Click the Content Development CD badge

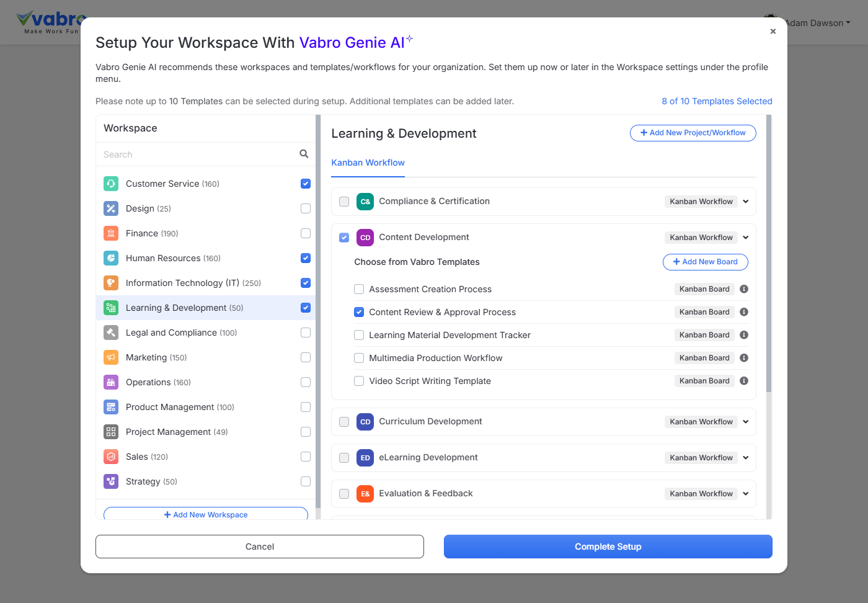[365, 238]
